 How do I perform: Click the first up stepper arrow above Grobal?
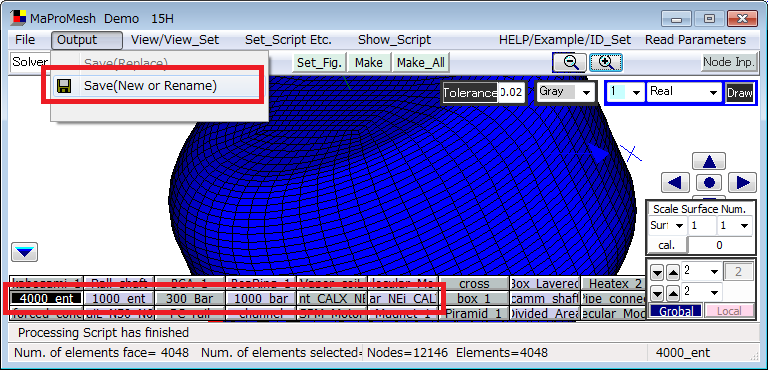[673, 272]
